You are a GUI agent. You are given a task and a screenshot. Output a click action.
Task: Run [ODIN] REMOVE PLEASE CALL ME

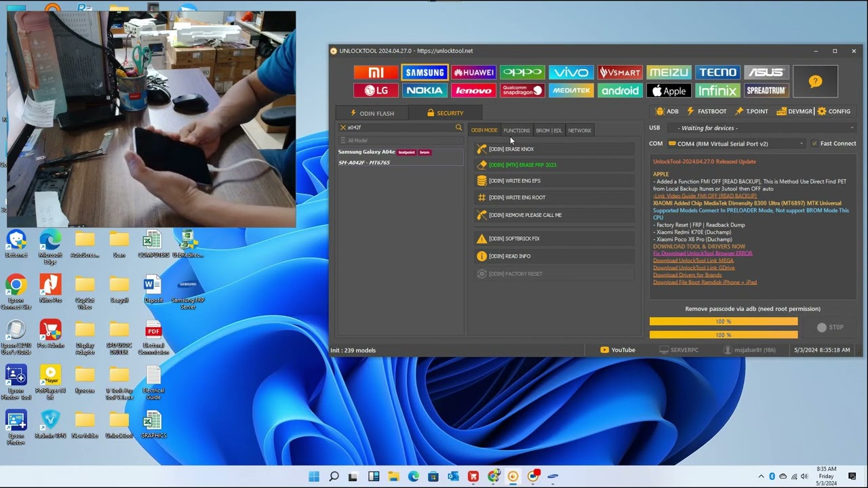pos(555,215)
